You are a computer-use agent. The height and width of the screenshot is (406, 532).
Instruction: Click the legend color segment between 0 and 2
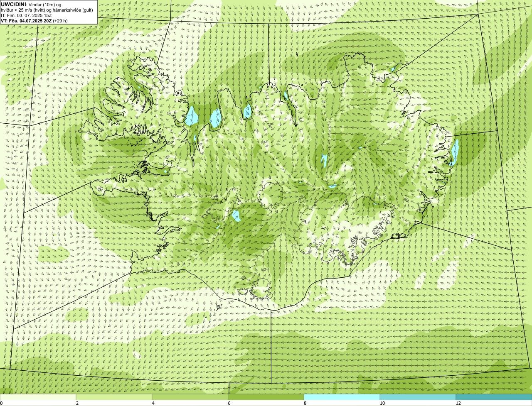[38, 397]
